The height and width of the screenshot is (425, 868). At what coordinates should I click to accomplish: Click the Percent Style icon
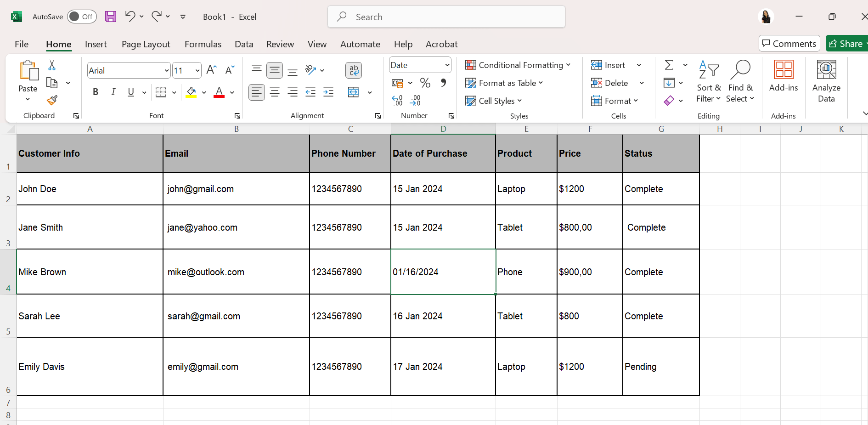[x=425, y=83]
